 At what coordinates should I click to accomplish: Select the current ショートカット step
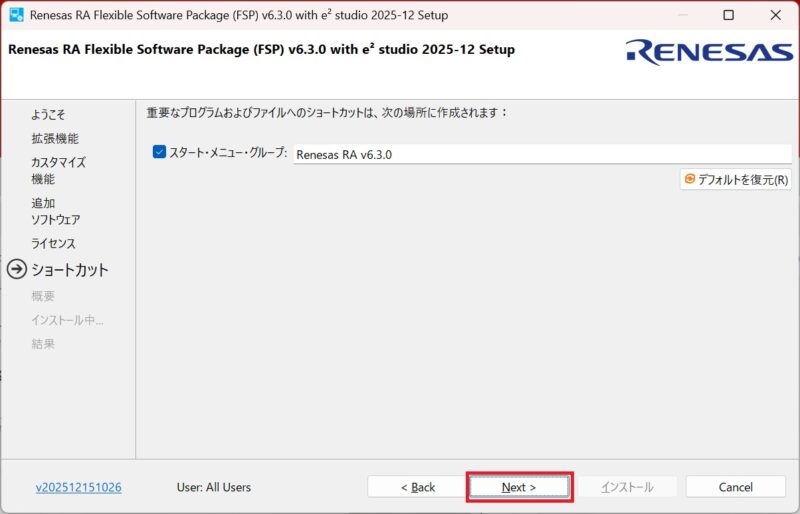tap(70, 270)
